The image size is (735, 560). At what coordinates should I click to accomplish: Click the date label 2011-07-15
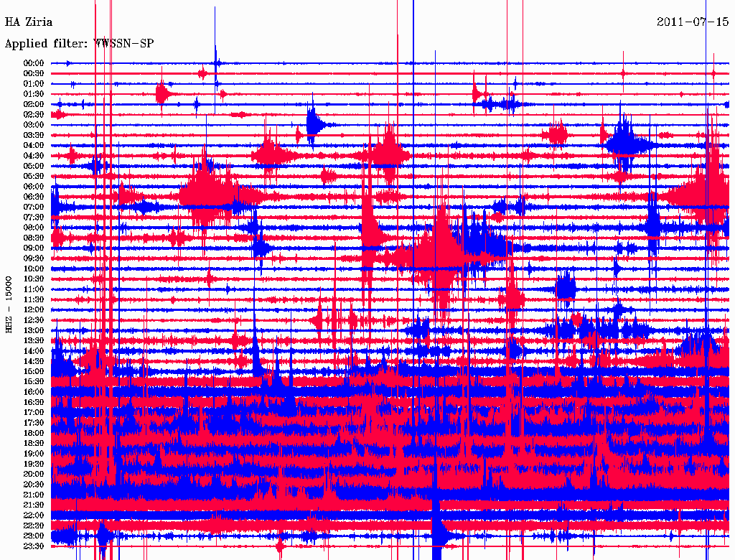[693, 22]
